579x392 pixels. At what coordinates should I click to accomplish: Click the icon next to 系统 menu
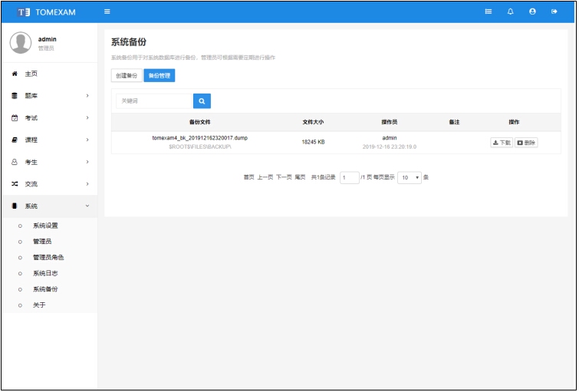tap(15, 206)
